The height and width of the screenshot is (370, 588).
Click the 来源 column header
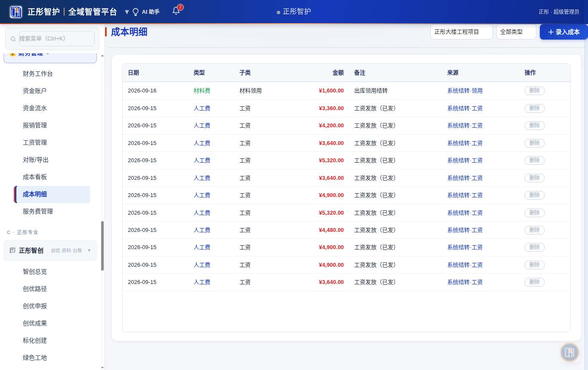pyautogui.click(x=453, y=73)
